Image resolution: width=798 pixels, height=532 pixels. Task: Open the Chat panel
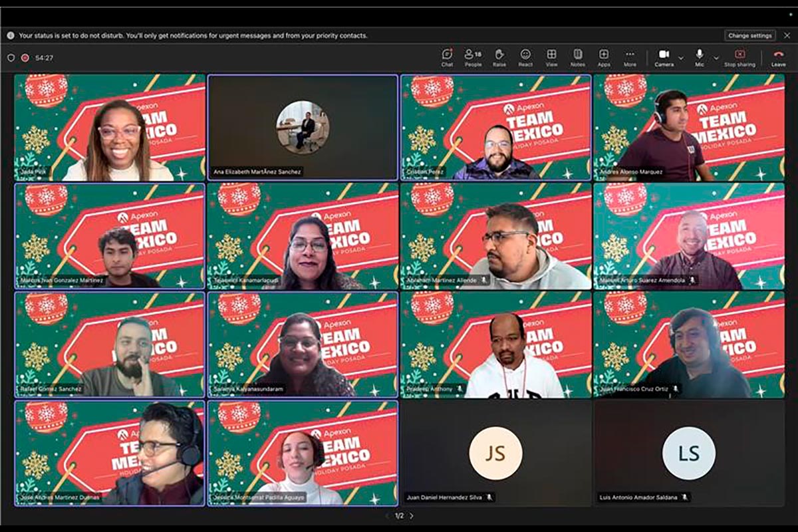pyautogui.click(x=447, y=57)
